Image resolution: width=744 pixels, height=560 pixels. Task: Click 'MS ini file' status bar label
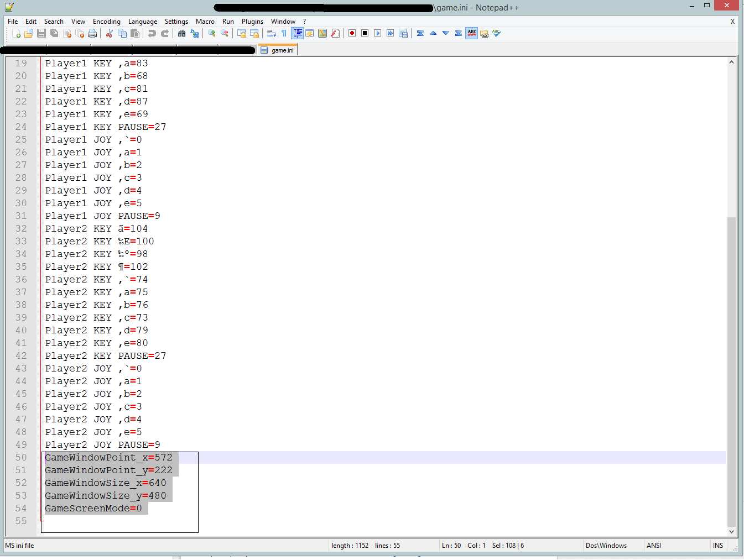pyautogui.click(x=20, y=546)
